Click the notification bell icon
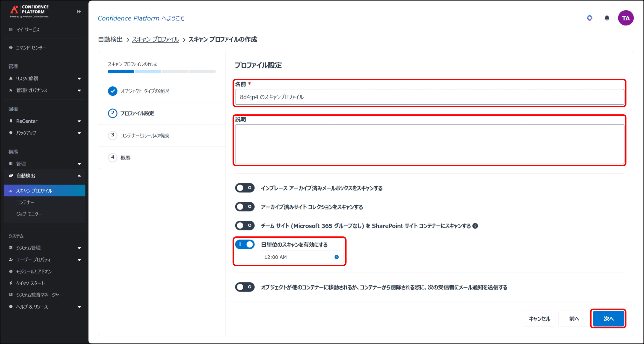 607,18
